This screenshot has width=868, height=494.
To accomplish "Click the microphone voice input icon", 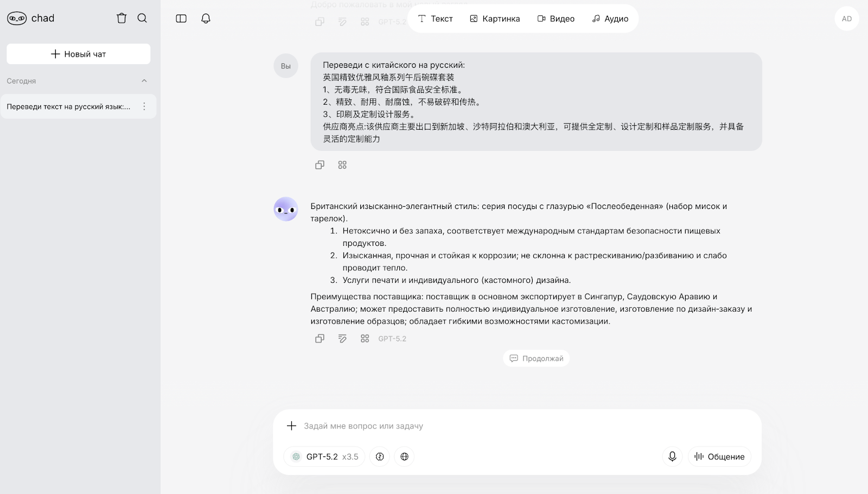I will [672, 457].
